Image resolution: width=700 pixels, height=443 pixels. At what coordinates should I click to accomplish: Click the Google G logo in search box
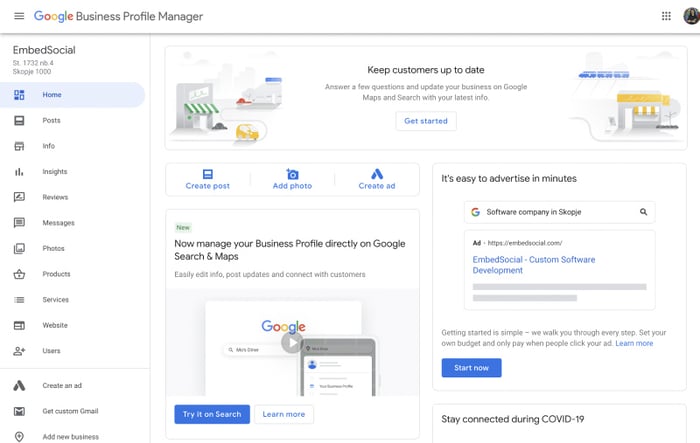(x=475, y=212)
